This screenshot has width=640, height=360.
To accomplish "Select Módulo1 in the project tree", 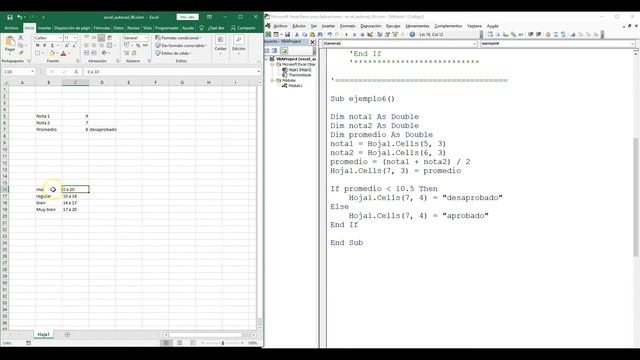I will point(295,86).
